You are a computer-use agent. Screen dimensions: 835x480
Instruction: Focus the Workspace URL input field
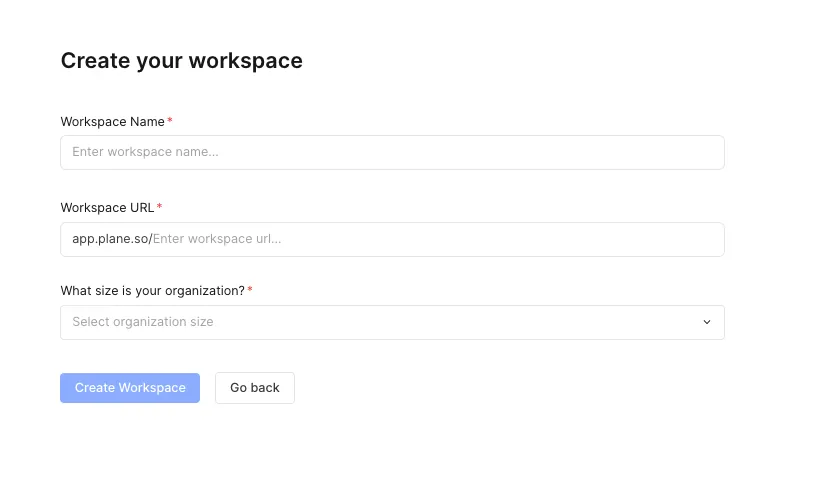436,239
